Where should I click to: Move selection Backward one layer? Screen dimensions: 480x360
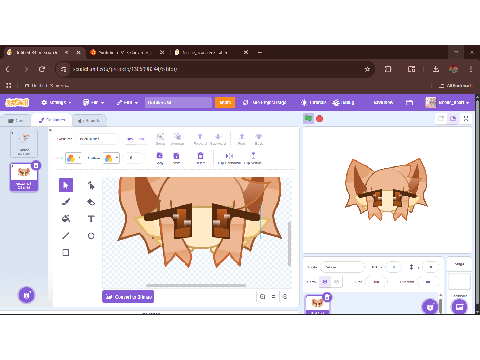coord(218,139)
